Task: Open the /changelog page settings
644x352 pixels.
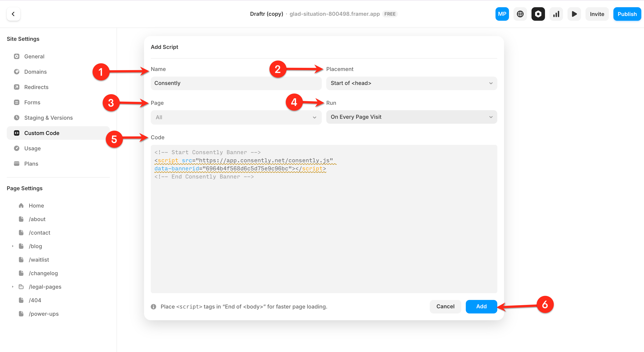Action: (43, 273)
